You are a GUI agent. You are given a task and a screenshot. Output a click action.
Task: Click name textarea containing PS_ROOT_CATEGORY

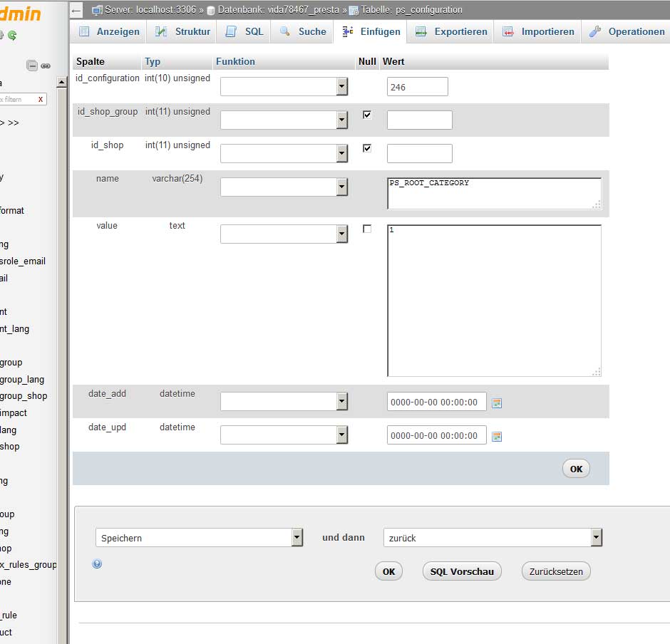click(x=495, y=194)
